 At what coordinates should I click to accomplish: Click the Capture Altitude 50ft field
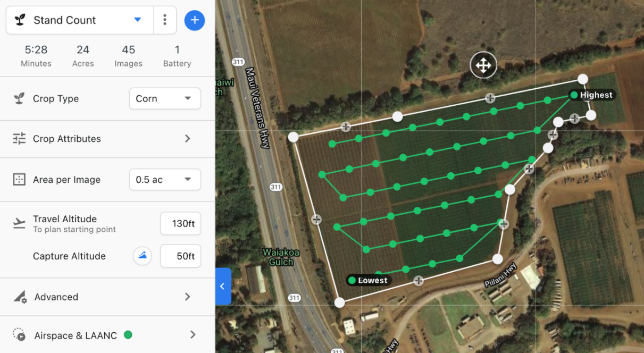181,256
